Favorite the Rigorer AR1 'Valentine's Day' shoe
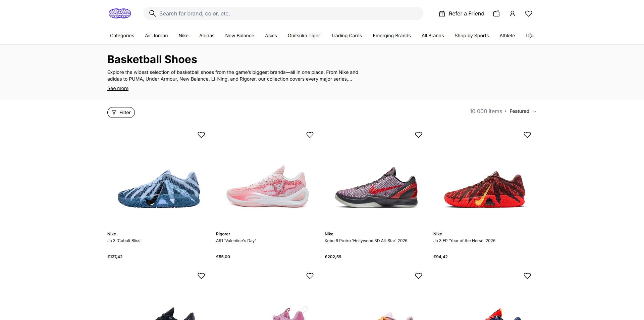 [x=310, y=135]
